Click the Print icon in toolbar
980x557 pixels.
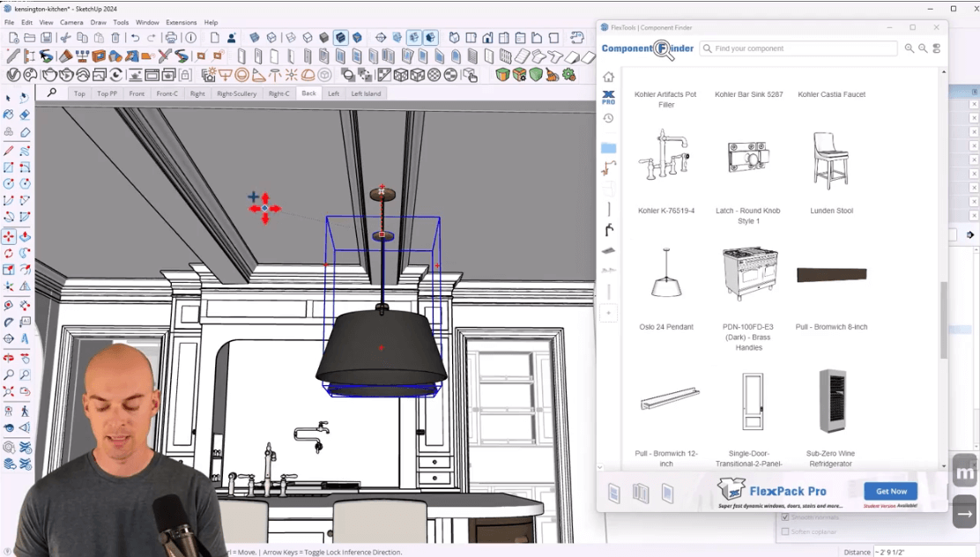click(x=171, y=38)
